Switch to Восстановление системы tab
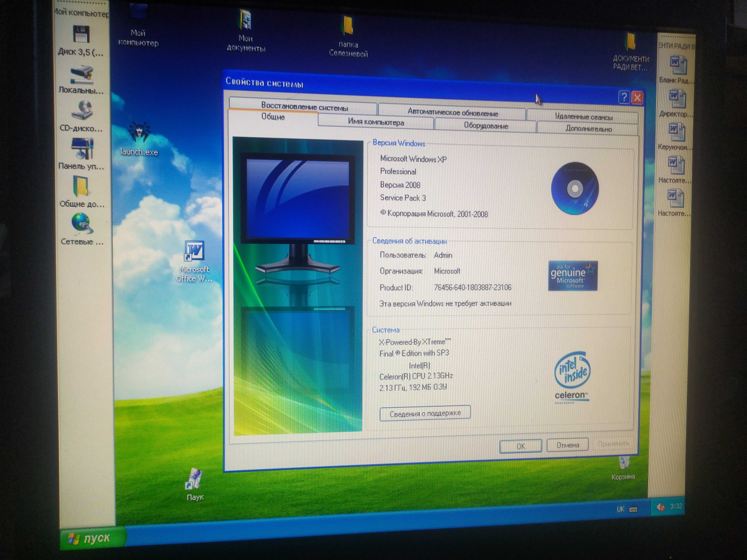 coord(304,106)
